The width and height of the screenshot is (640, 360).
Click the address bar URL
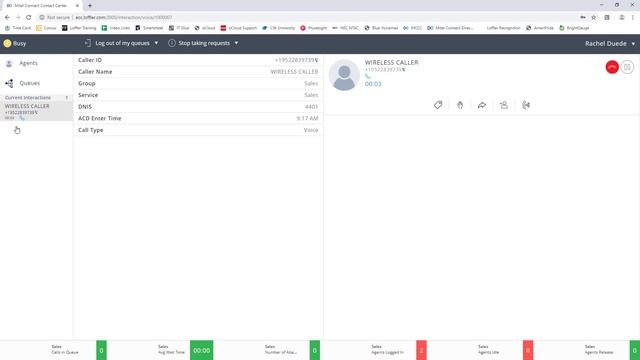[123, 17]
